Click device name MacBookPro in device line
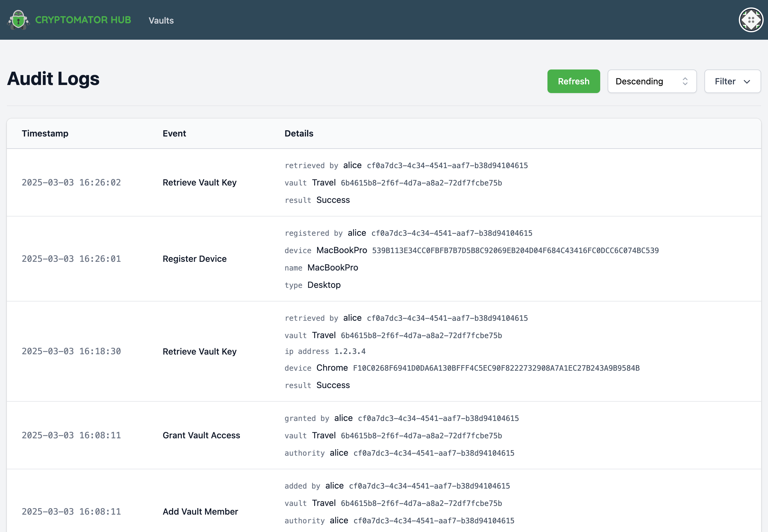768x532 pixels. [342, 250]
